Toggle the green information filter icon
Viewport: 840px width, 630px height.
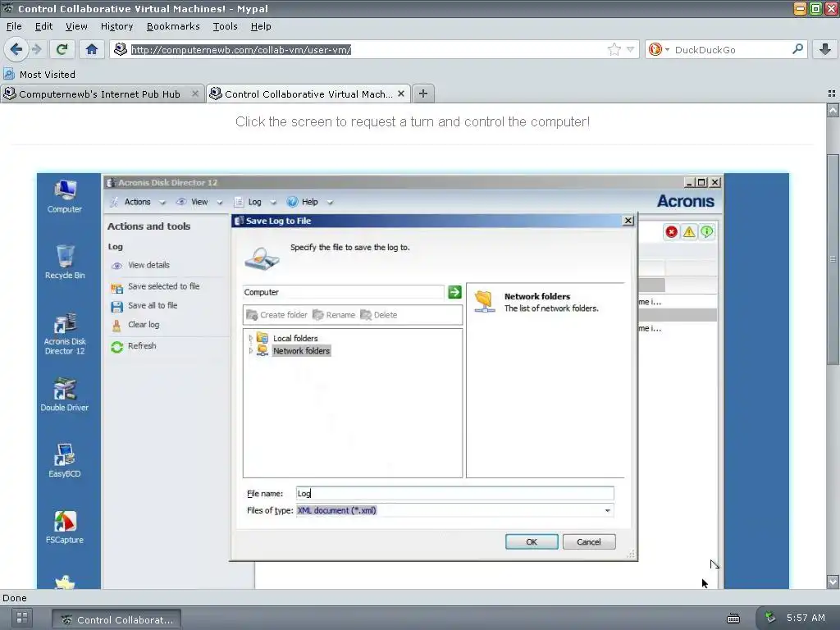click(x=706, y=231)
